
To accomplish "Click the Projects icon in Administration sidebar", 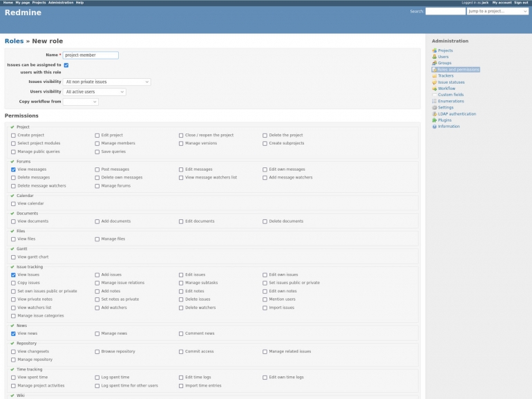I will [x=435, y=50].
